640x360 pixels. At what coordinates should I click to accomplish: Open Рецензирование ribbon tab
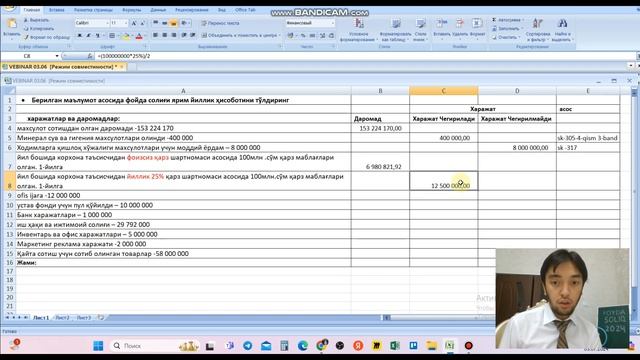coord(191,10)
